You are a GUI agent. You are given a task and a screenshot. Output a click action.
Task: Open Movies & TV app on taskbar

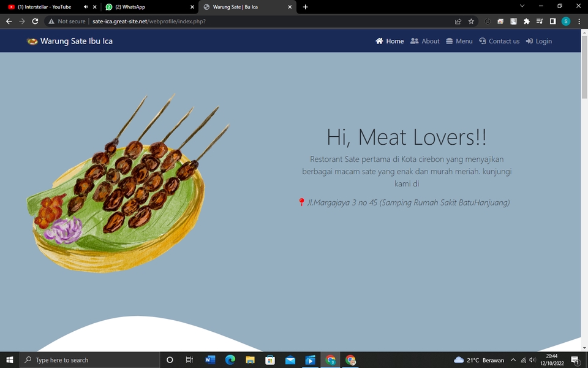click(x=310, y=360)
